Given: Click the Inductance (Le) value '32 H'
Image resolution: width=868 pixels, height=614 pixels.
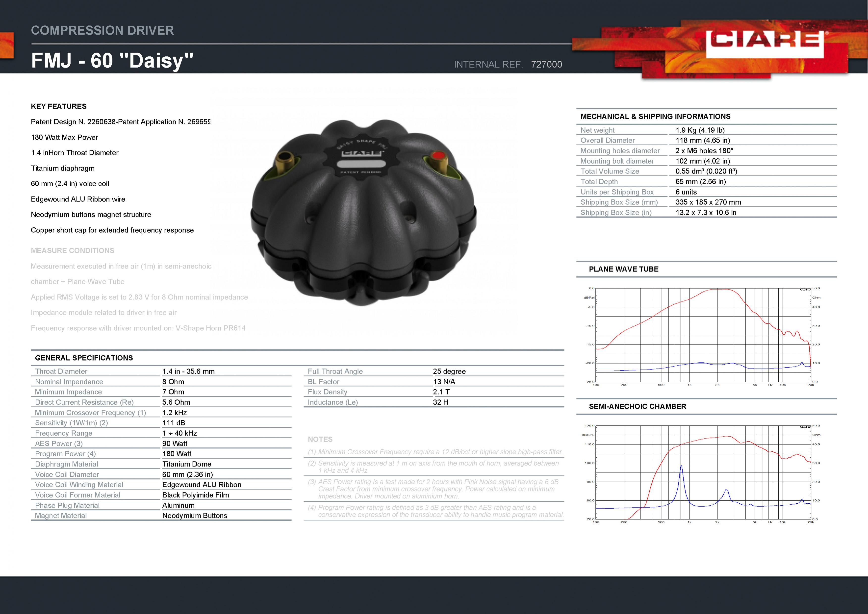Looking at the screenshot, I should 441,402.
